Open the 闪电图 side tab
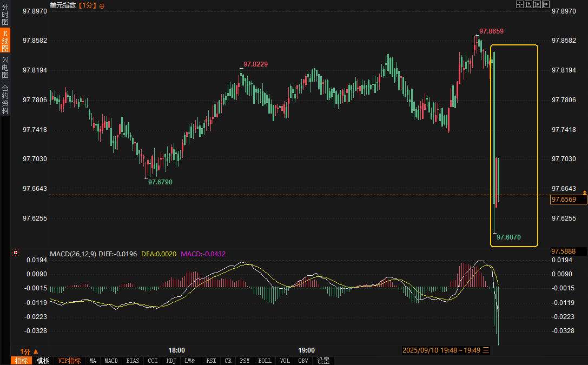This screenshot has height=365, width=588. (x=5, y=68)
